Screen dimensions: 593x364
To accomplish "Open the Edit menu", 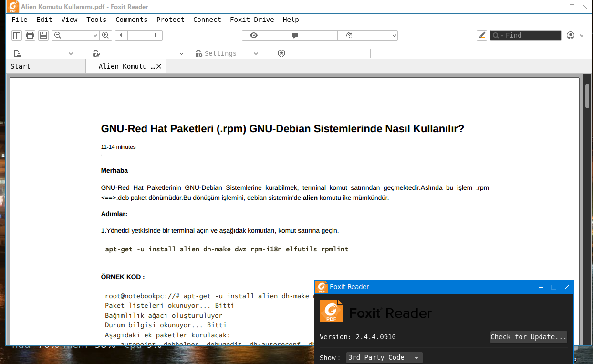I will tap(44, 20).
